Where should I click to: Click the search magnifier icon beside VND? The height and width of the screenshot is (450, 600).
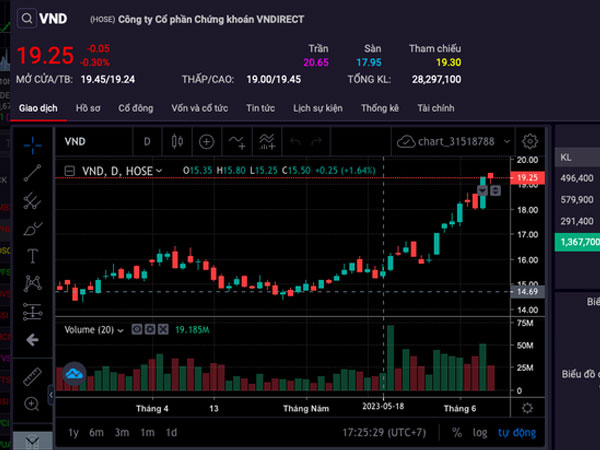27,18
